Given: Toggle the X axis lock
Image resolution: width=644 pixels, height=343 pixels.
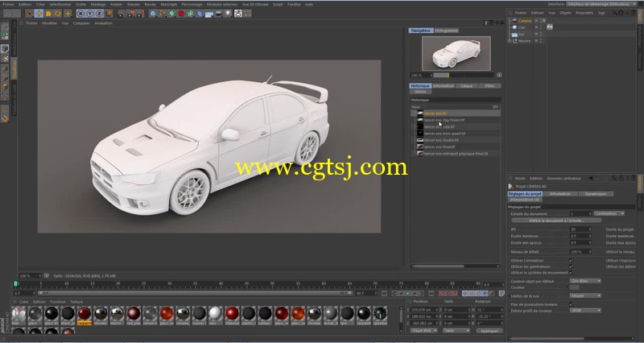Looking at the screenshot, I should [80, 14].
